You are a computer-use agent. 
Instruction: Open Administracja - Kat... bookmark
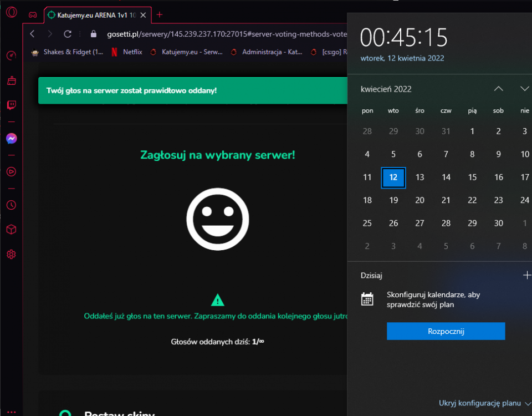(x=267, y=52)
